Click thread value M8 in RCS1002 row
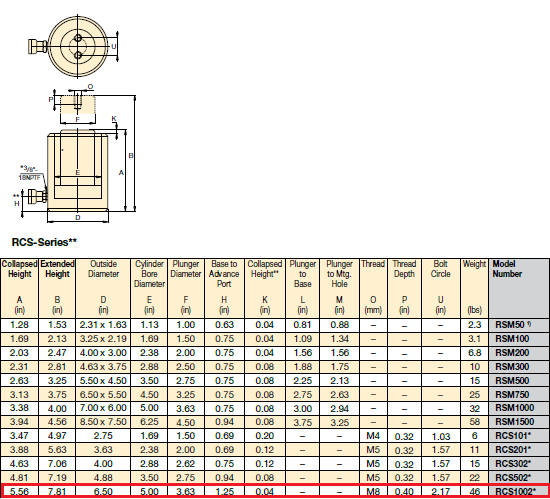This screenshot has width=550, height=499. click(373, 492)
